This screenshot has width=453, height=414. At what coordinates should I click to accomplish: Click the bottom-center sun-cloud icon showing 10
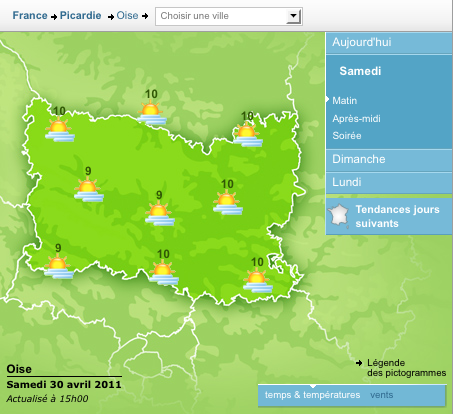click(x=164, y=273)
